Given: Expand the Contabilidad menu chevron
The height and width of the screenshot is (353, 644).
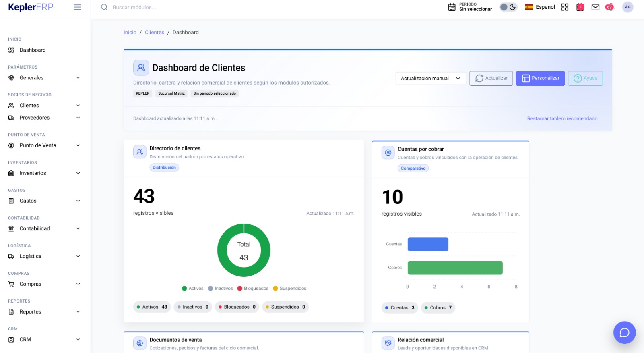Looking at the screenshot, I should point(78,228).
